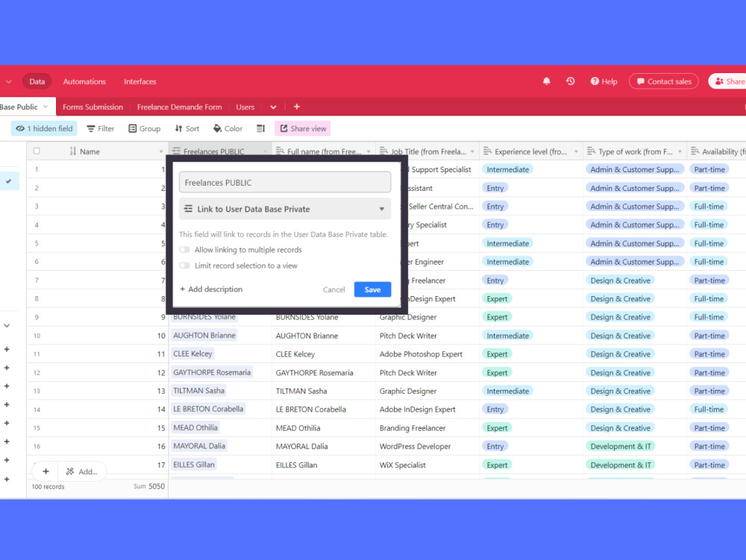Click the CLEE Kelcey linked record chip
Viewport: 746px width, 560px height.
(x=192, y=353)
